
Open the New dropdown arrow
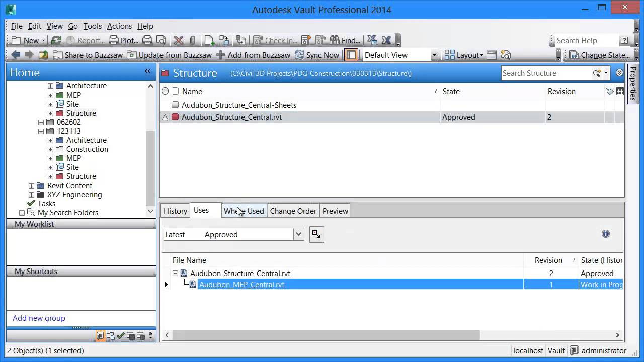(x=43, y=41)
